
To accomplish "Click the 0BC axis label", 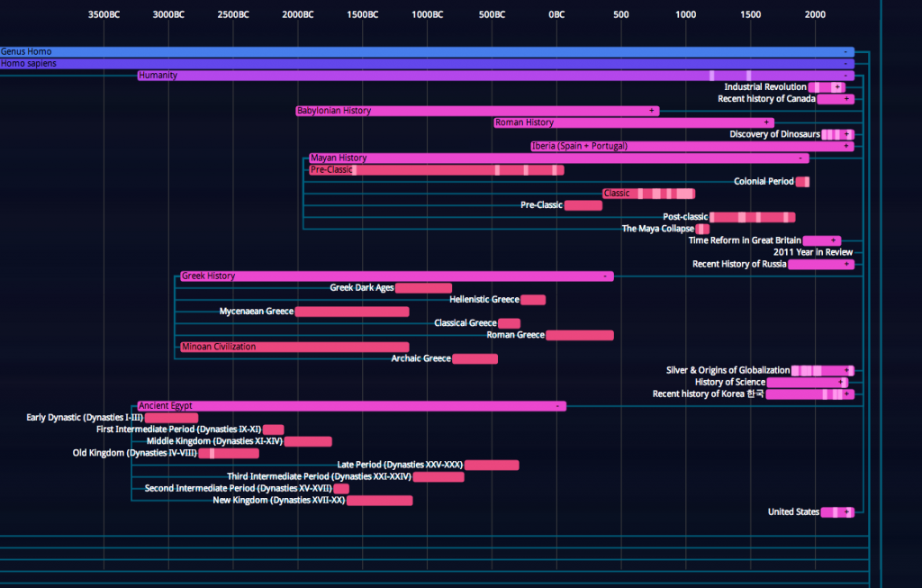I will (x=556, y=14).
